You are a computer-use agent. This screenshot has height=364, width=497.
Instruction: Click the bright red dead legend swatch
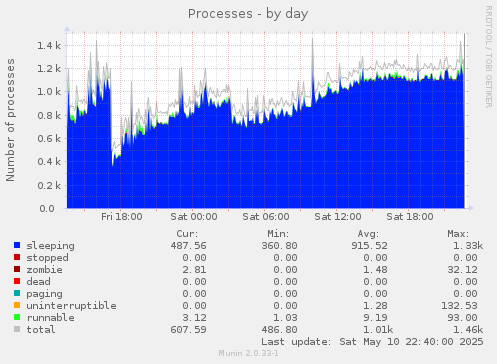point(17,281)
